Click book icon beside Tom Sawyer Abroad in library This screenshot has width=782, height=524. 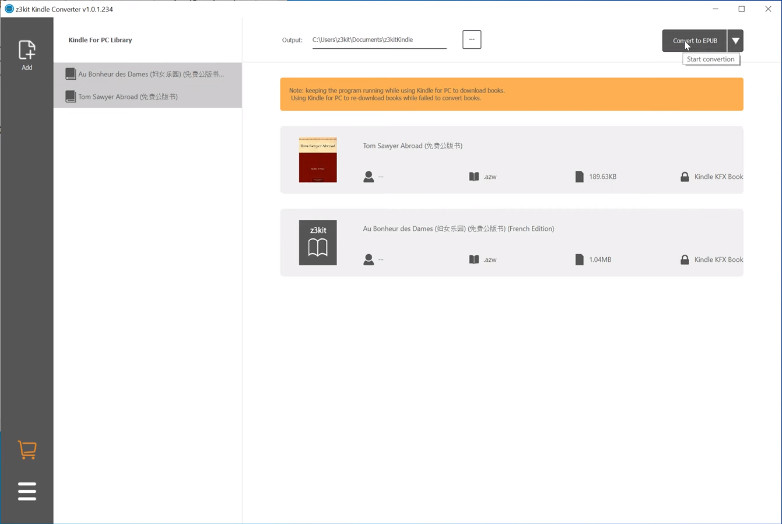tap(70, 96)
